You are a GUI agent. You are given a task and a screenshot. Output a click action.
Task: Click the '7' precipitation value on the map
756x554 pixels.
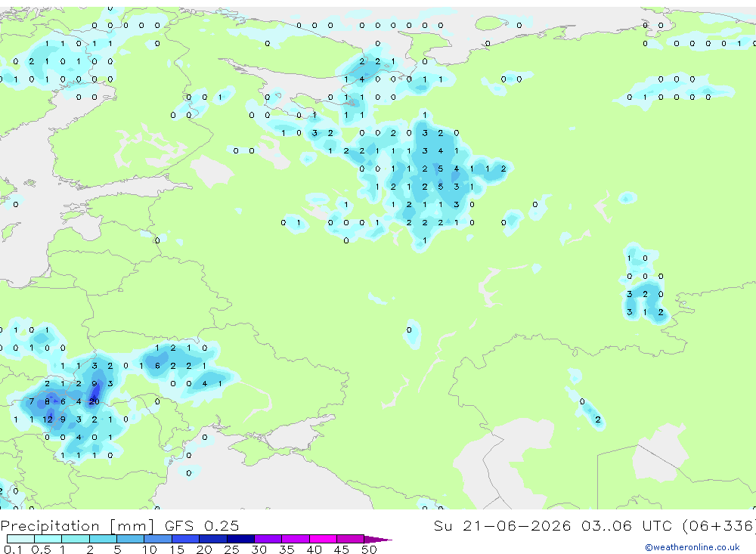(x=31, y=401)
